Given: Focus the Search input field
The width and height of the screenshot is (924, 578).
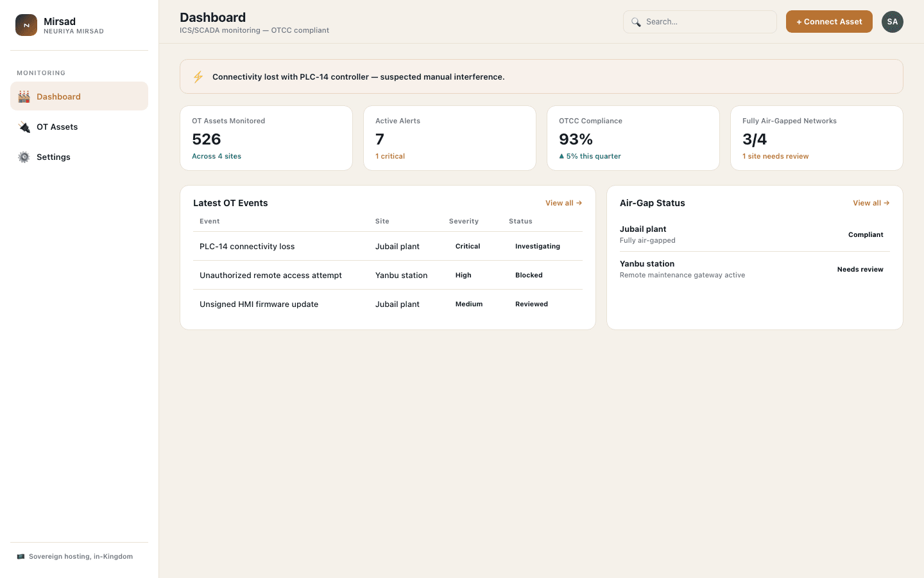Looking at the screenshot, I should point(700,22).
